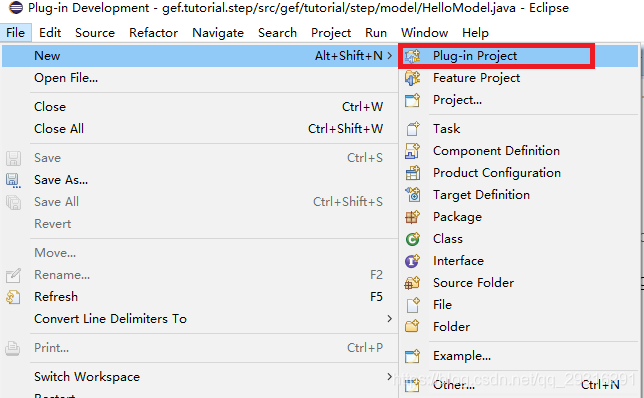Screen dimensions: 644x398
Task: Click the Print printer icon
Action: coord(13,348)
